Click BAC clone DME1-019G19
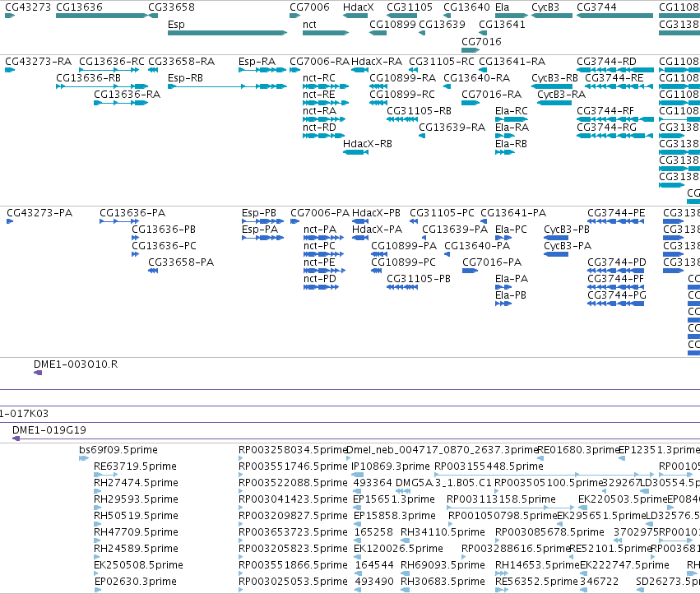The width and height of the screenshot is (700, 594). [x=356, y=439]
